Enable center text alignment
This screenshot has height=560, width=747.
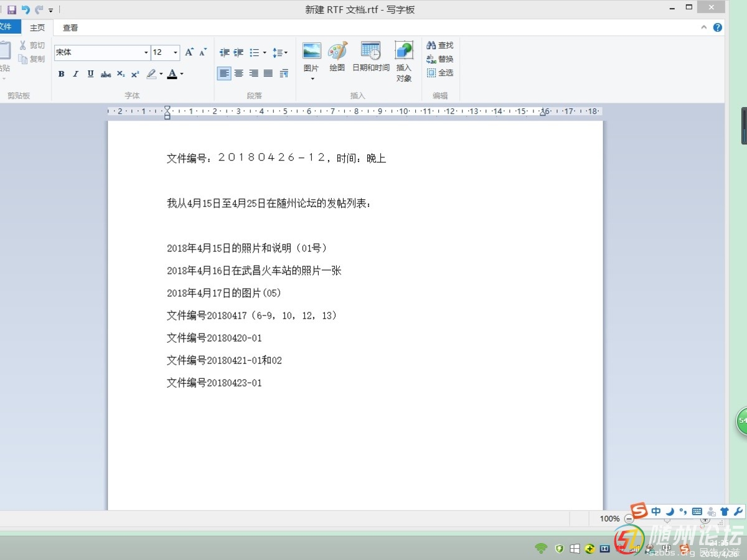pos(238,73)
